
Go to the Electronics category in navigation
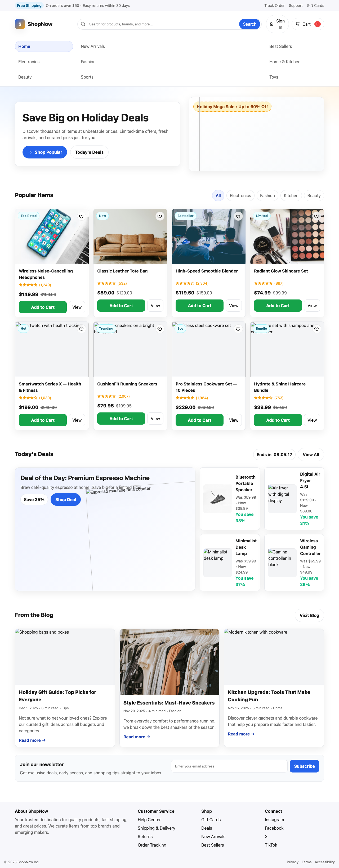pyautogui.click(x=29, y=62)
